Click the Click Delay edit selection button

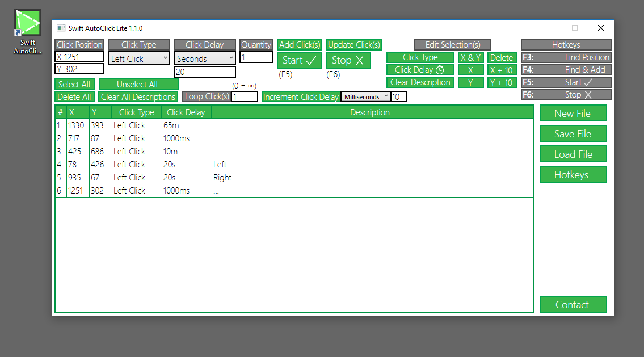[x=420, y=70]
